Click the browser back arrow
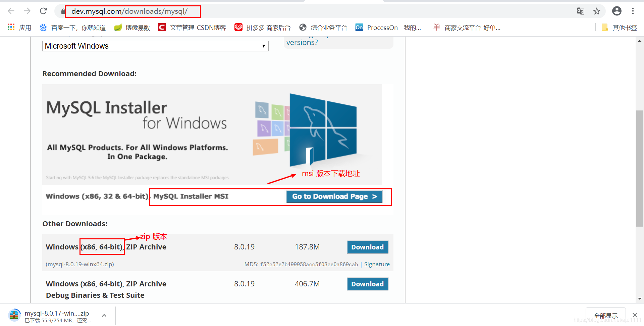The height and width of the screenshot is (326, 644). (11, 11)
